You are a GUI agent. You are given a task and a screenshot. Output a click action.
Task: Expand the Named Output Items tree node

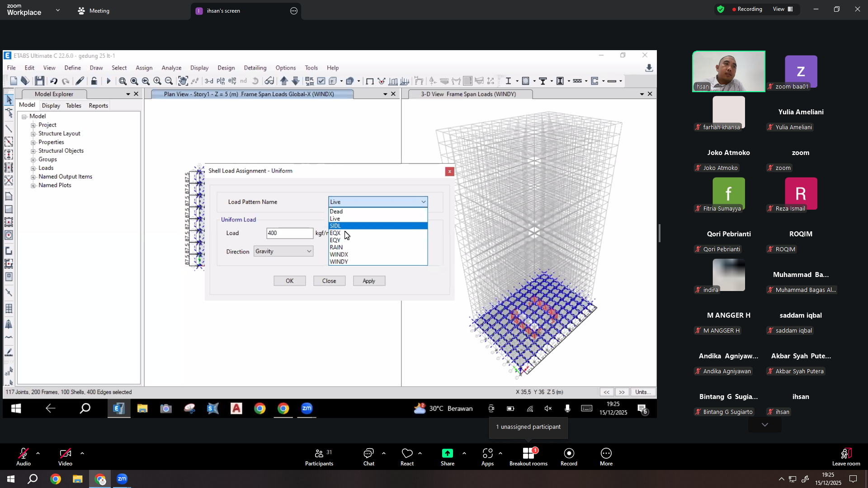(33, 177)
